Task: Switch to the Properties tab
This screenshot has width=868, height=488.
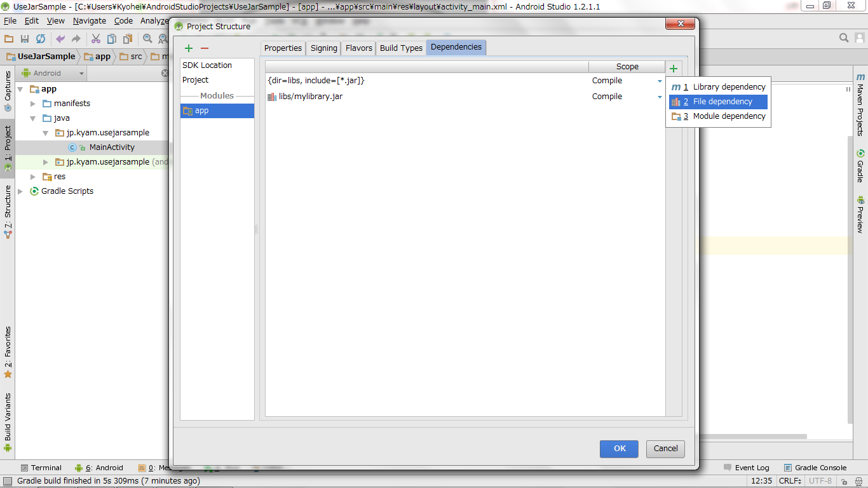Action: coord(283,48)
